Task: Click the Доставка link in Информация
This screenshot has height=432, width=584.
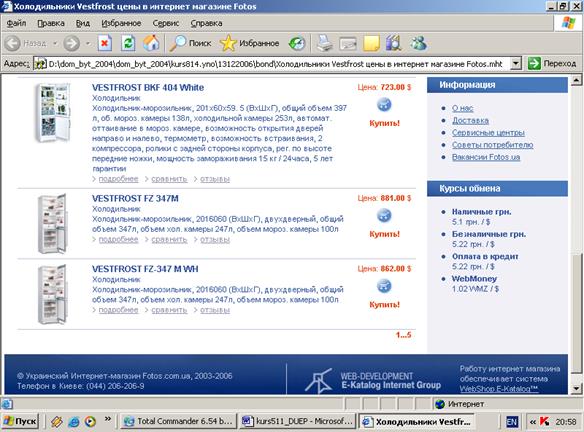Action: [470, 120]
